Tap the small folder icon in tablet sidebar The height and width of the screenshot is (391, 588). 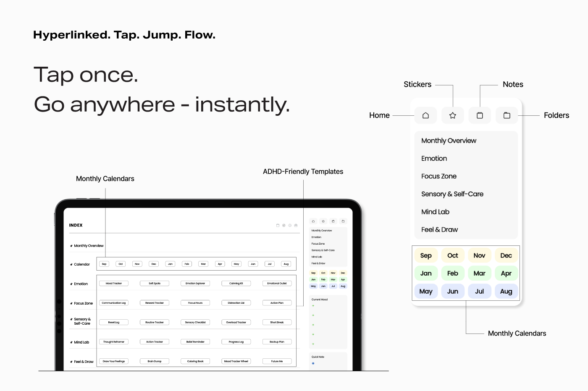point(343,221)
